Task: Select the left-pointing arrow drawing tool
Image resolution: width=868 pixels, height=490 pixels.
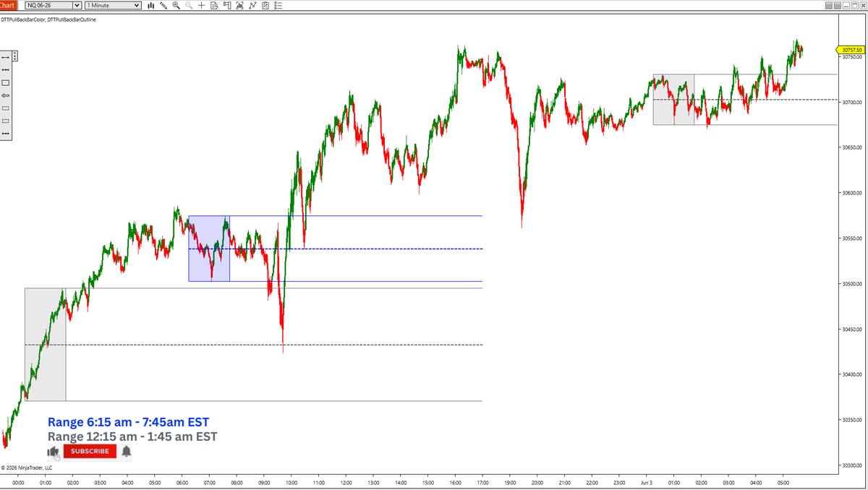Action: (x=5, y=95)
